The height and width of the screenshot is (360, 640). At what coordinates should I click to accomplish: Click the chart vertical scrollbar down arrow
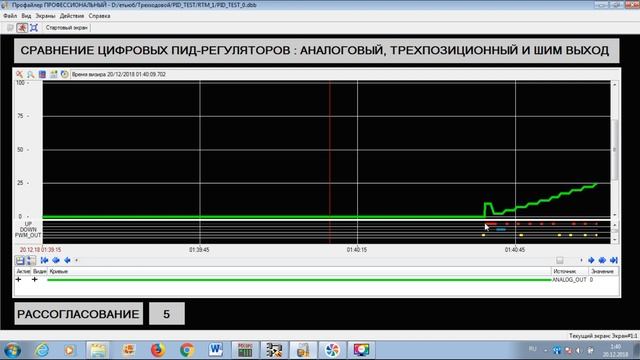tap(615, 215)
